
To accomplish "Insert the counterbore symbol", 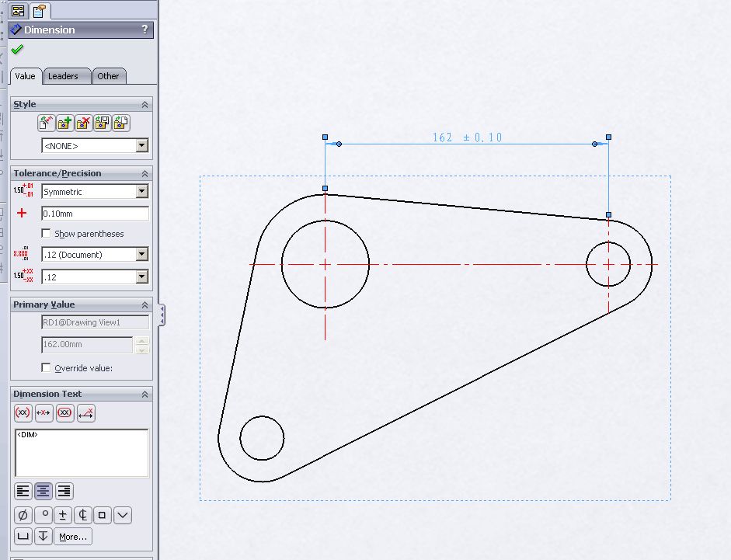I will tap(23, 536).
